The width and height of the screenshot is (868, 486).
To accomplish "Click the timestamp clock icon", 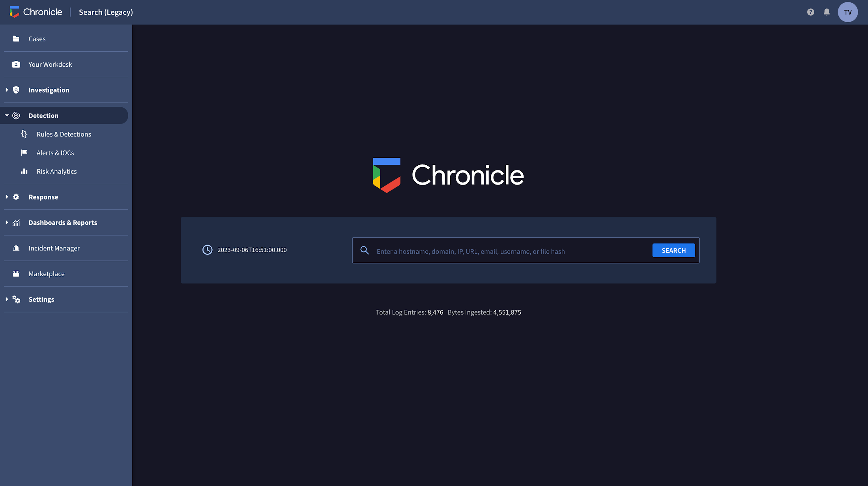I will point(207,250).
